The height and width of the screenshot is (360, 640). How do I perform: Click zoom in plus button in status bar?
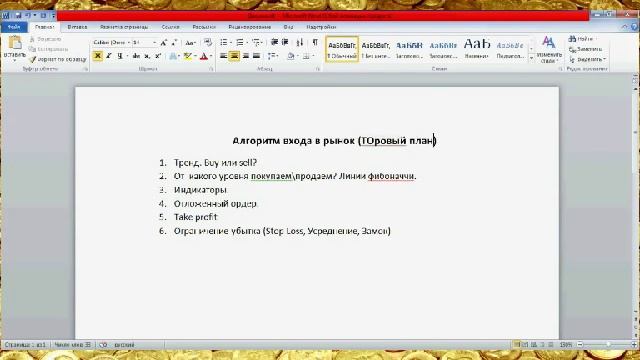point(634,345)
